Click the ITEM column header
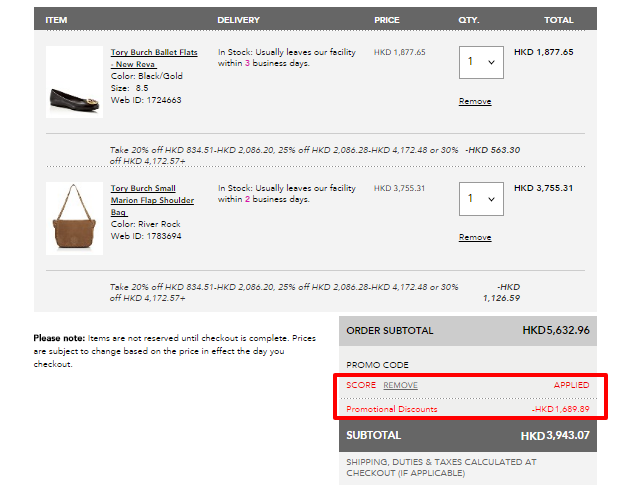Screen dimensions: 617x485 (56, 20)
